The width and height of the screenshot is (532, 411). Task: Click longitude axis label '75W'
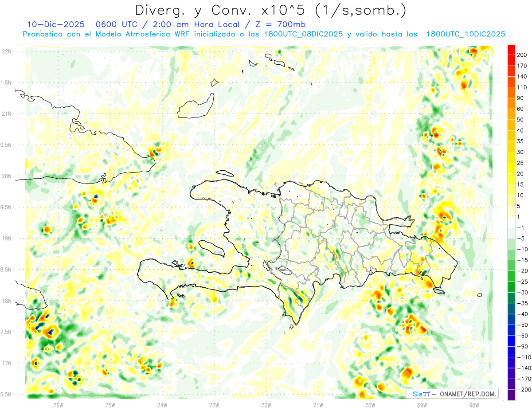(110, 405)
